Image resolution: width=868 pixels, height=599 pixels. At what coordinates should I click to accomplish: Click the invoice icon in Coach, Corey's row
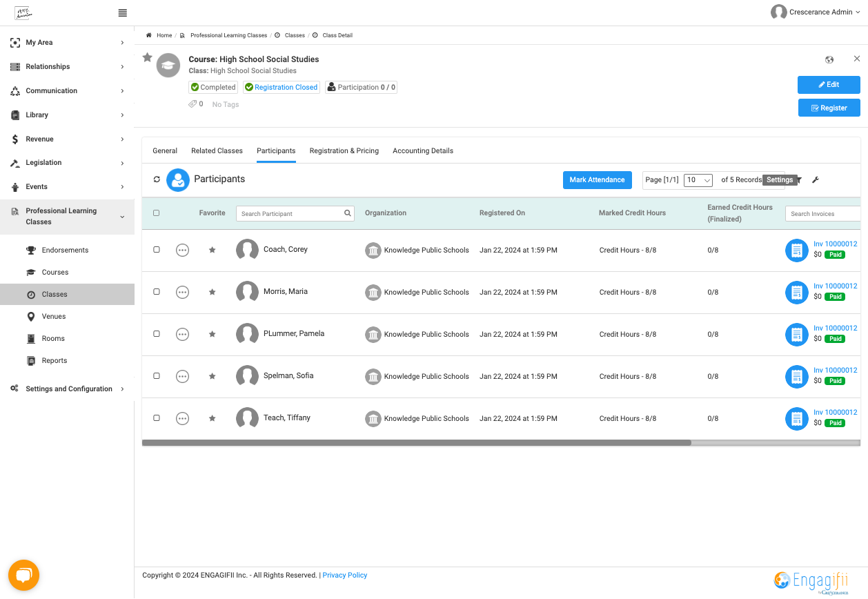coord(797,251)
